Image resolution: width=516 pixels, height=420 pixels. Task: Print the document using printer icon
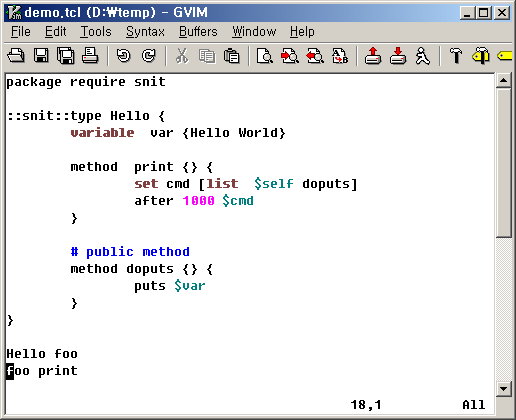pos(90,55)
